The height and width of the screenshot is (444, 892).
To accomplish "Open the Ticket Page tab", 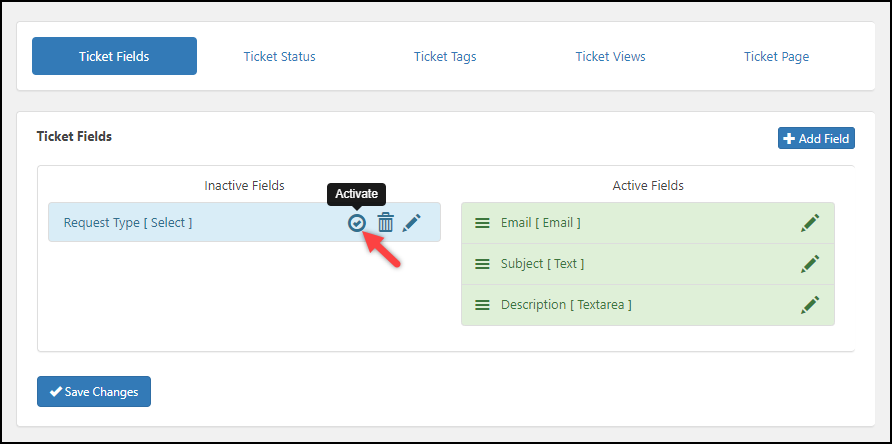I will click(776, 56).
